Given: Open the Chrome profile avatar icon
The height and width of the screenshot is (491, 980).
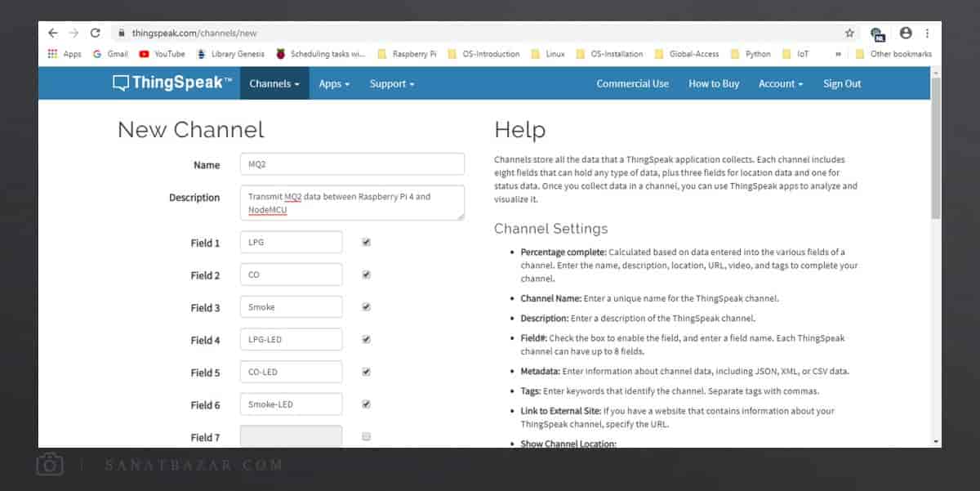Looking at the screenshot, I should click(906, 33).
